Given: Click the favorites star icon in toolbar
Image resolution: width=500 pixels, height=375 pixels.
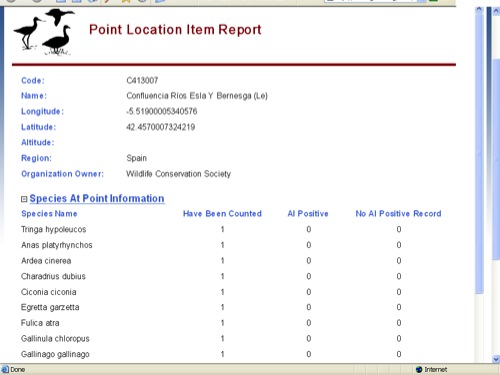Looking at the screenshot, I should point(126,1).
